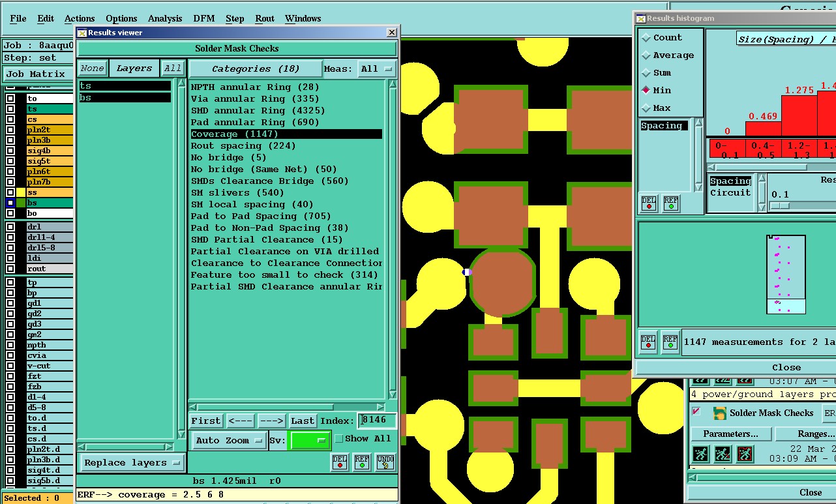
Task: Toggle checkbox for layer 'mpth'
Action: click(10, 345)
